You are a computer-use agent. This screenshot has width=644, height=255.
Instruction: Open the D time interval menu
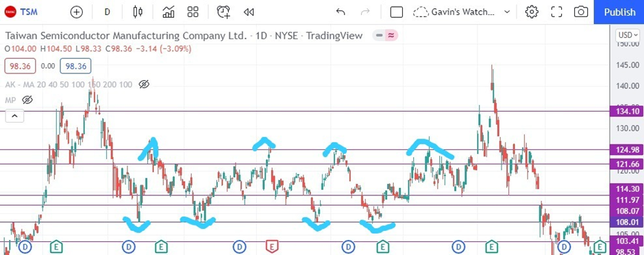tap(107, 12)
